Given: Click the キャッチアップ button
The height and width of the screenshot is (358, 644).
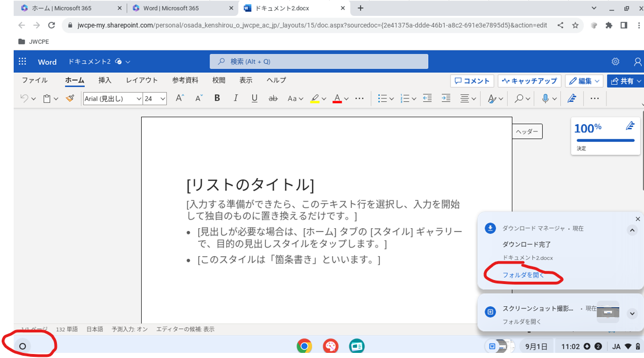Looking at the screenshot, I should pos(530,81).
